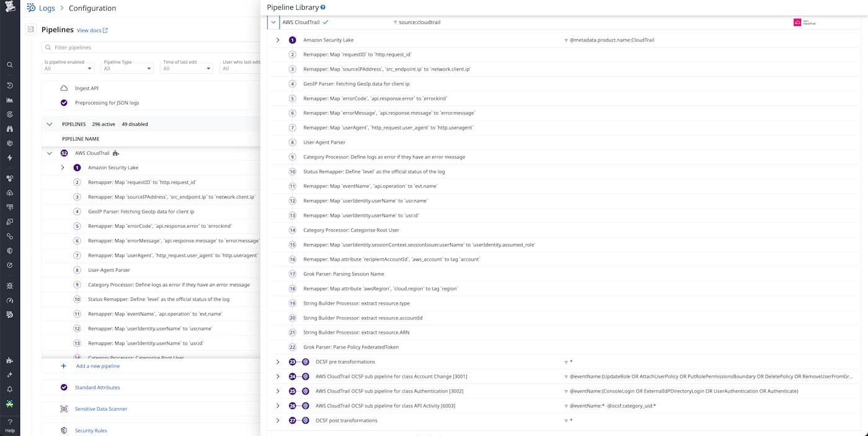
Task: Select the Ingest API row
Action: coord(151,88)
